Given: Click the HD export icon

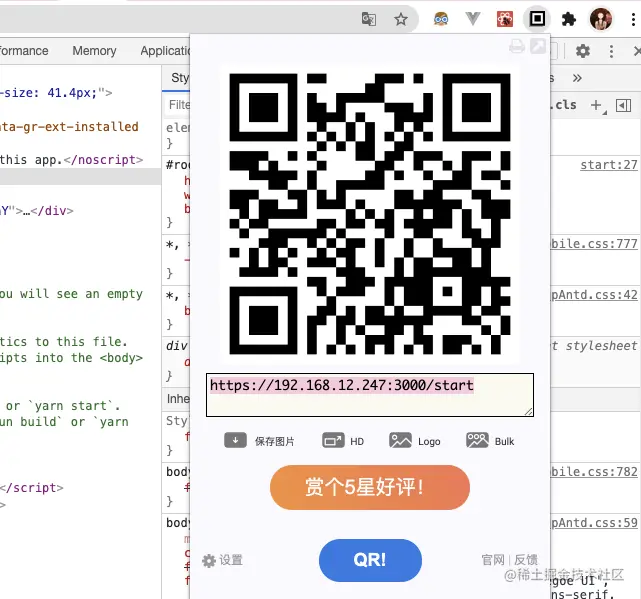Looking at the screenshot, I should point(333,440).
